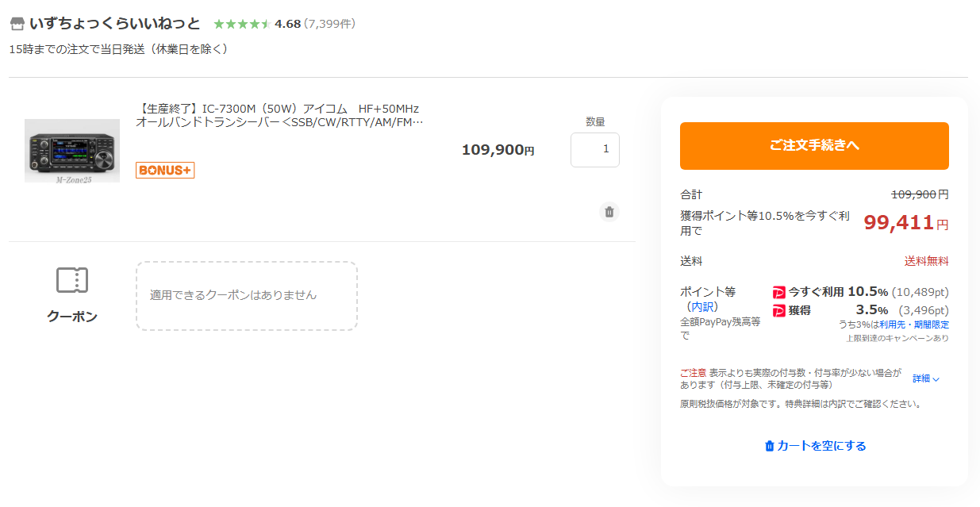This screenshot has width=980, height=507.
Task: Open the 内訳 points breakdown link
Action: point(703,306)
